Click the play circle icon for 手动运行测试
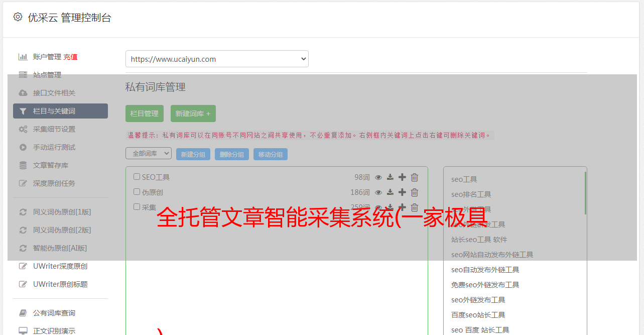This screenshot has height=335, width=644. click(23, 147)
